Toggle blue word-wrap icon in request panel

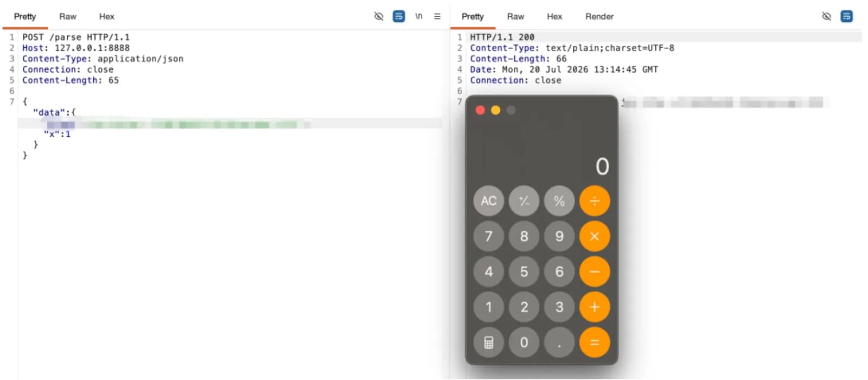coord(399,16)
